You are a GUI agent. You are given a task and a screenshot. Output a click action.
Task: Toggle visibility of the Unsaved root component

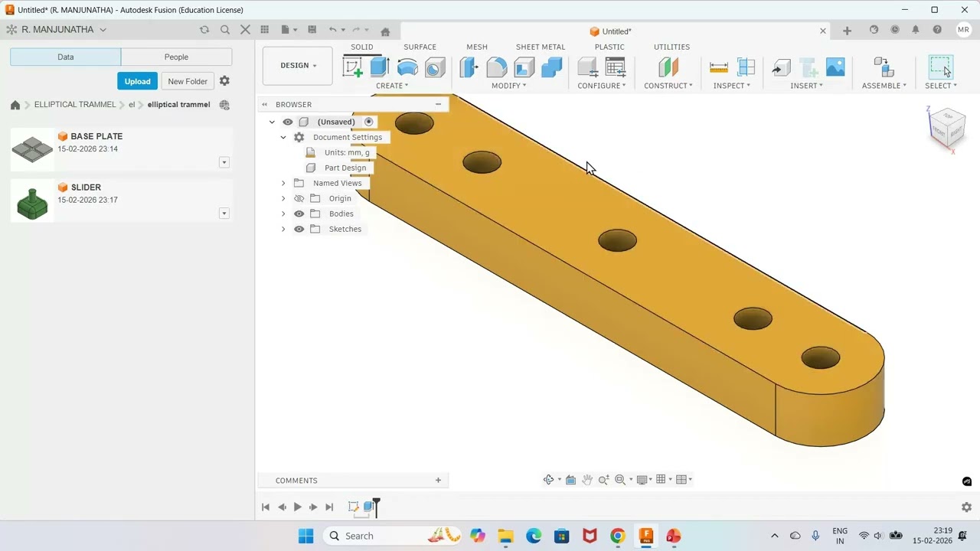point(288,122)
